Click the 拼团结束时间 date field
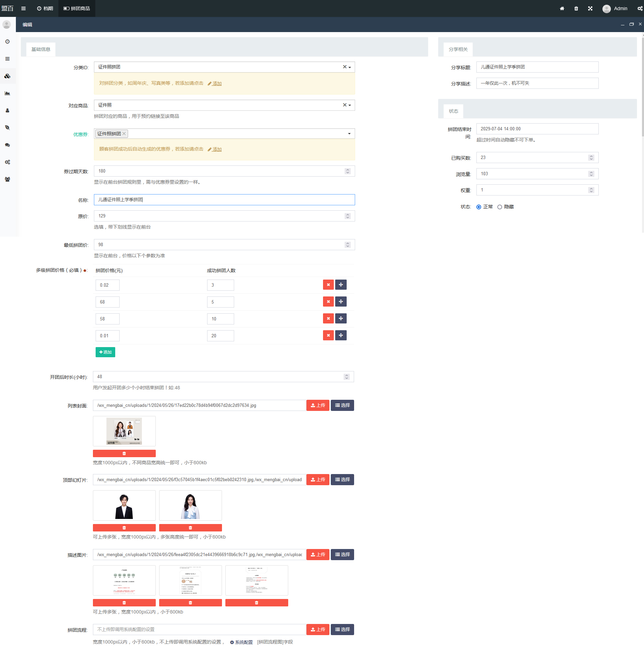Screen dimensions: 644x653 click(x=537, y=129)
